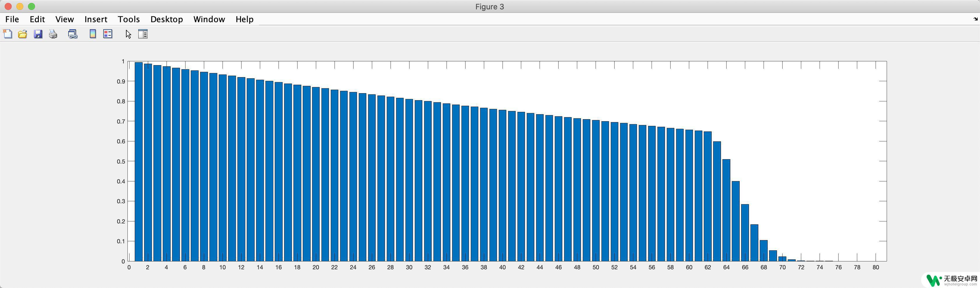Open the Window menu

click(209, 19)
